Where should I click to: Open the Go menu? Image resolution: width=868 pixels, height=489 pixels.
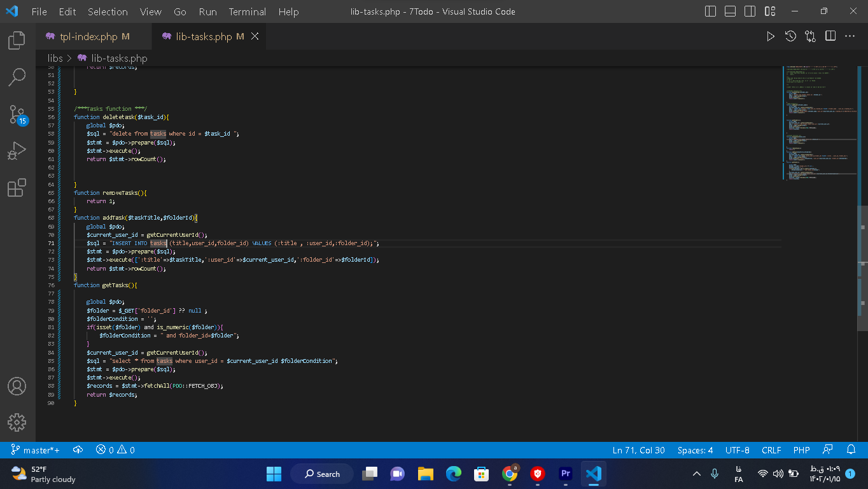point(180,11)
